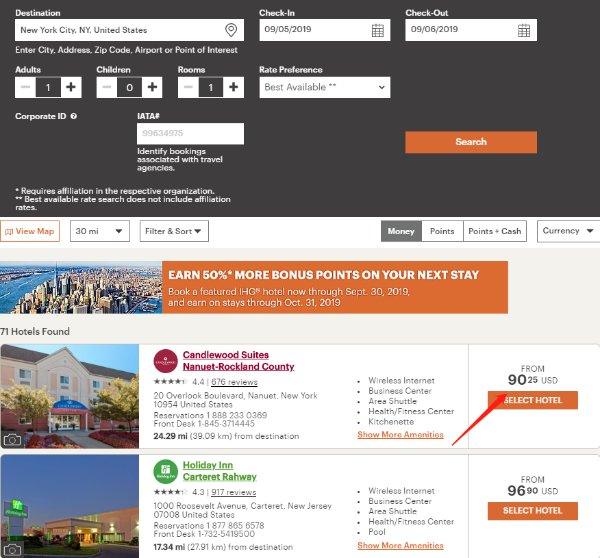This screenshot has width=600, height=558.
Task: Open camera photo gallery for Holiday Inn
Action: 12,550
